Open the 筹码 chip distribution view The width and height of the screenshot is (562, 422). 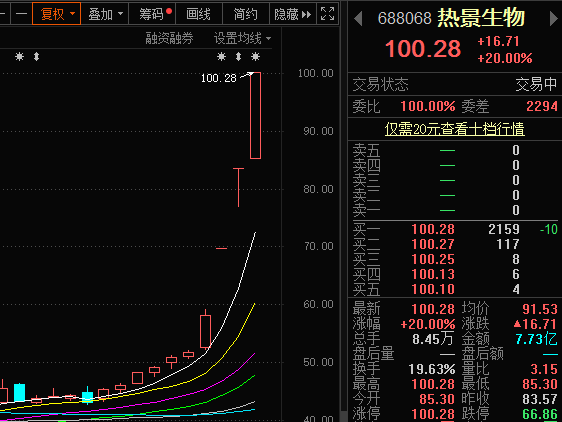click(x=152, y=14)
